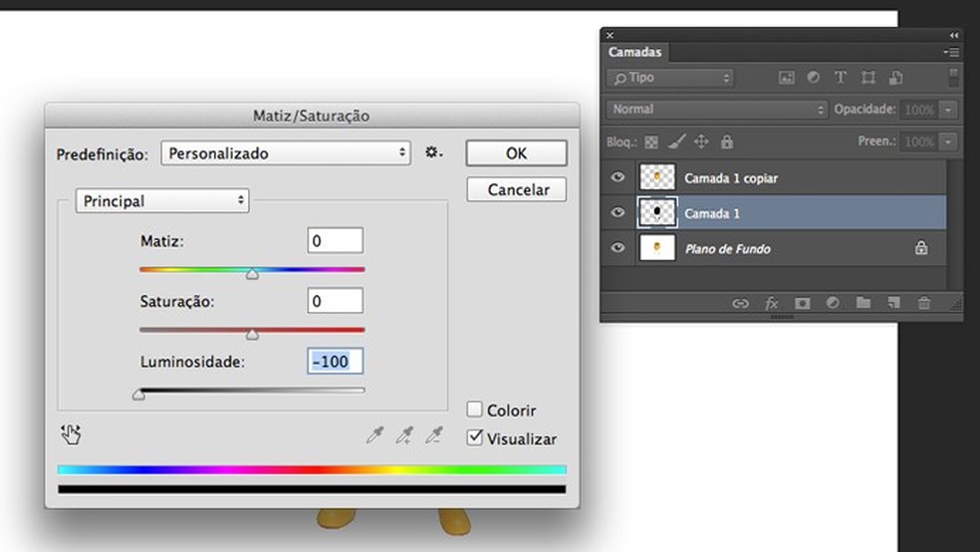The image size is (980, 552).
Task: Hide the Camada 1 layer
Action: pyautogui.click(x=617, y=212)
